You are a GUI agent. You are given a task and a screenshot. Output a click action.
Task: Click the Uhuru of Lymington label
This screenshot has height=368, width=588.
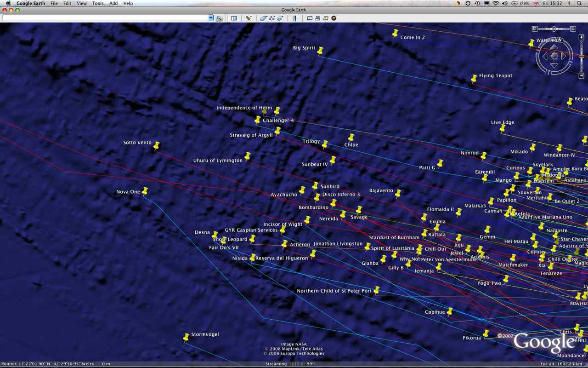pyautogui.click(x=218, y=161)
